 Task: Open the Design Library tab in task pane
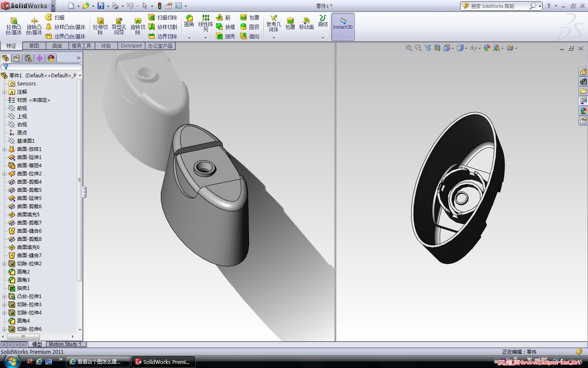click(583, 81)
